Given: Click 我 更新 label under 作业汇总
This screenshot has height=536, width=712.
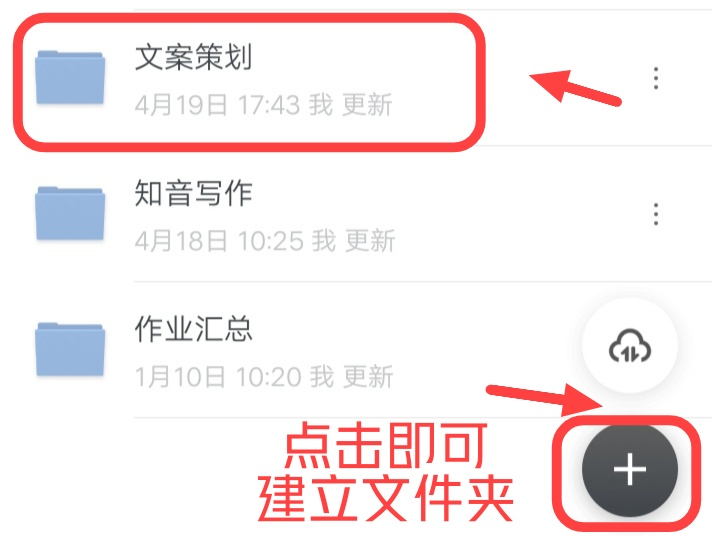Looking at the screenshot, I should 351,377.
